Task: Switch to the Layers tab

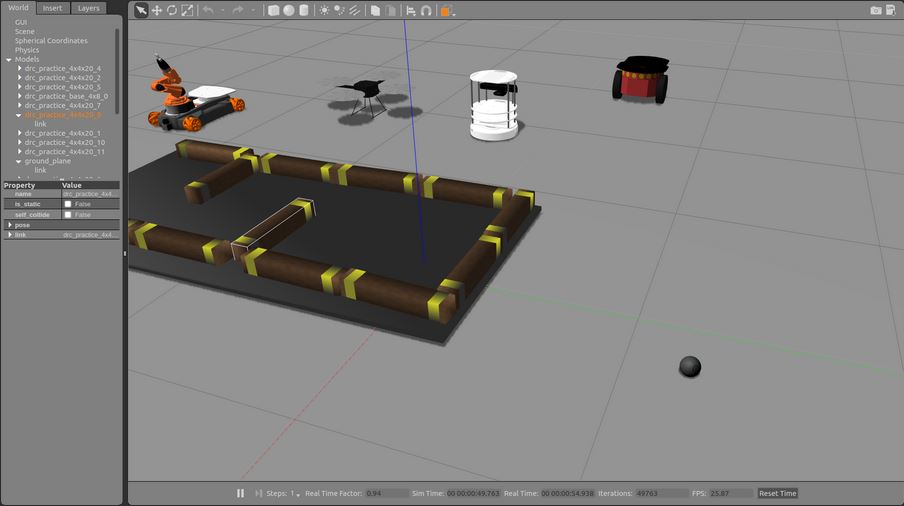Action: click(88, 8)
